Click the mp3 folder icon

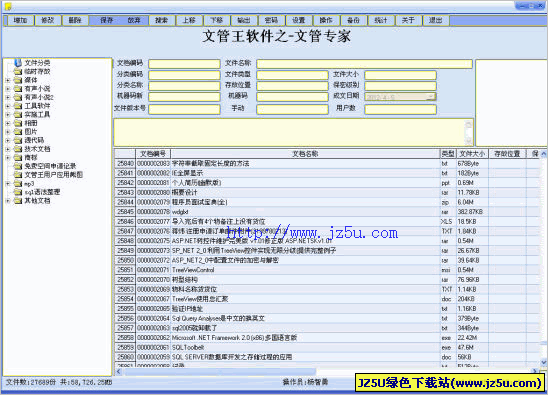pos(18,184)
